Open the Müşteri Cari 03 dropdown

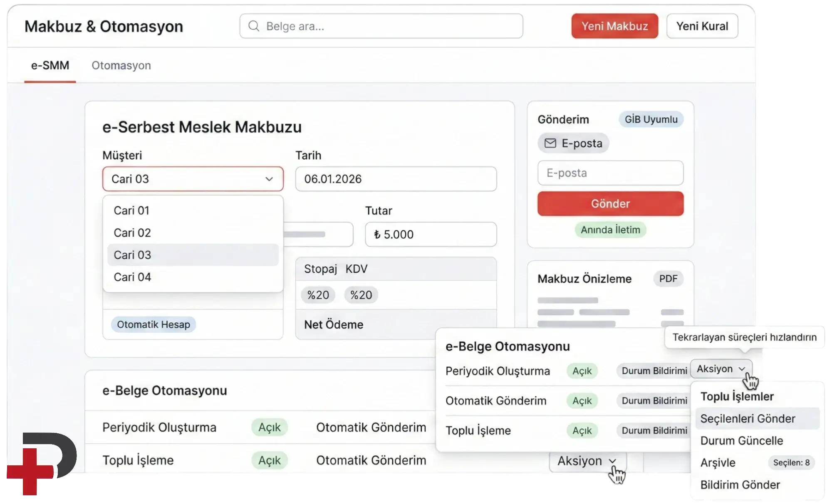192,179
